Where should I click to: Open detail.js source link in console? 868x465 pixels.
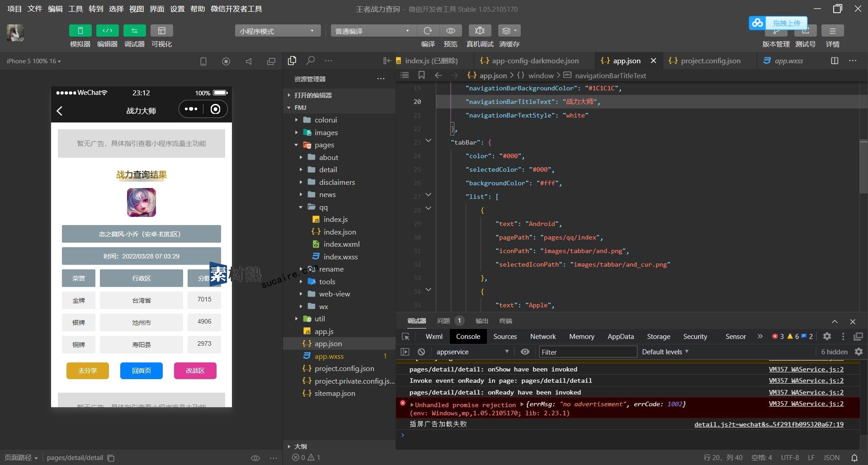pos(769,424)
